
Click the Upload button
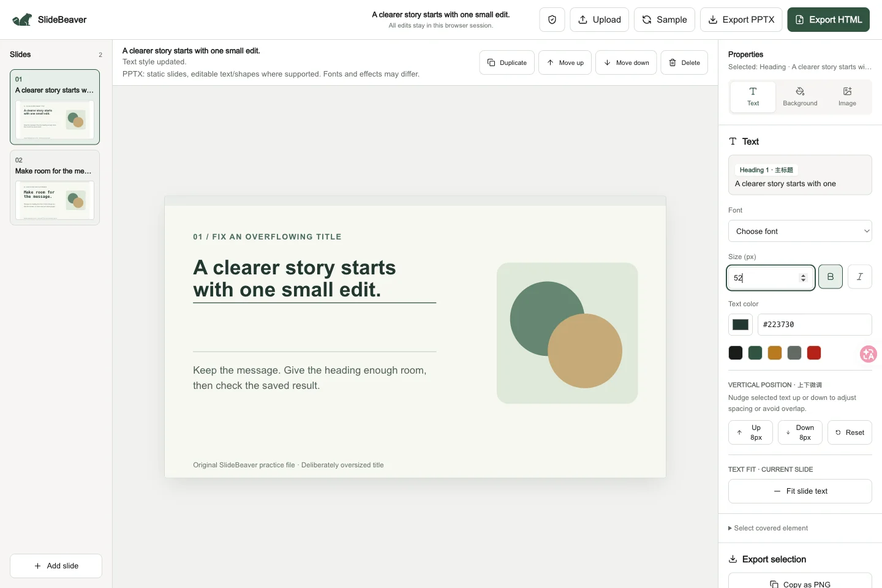click(x=600, y=20)
